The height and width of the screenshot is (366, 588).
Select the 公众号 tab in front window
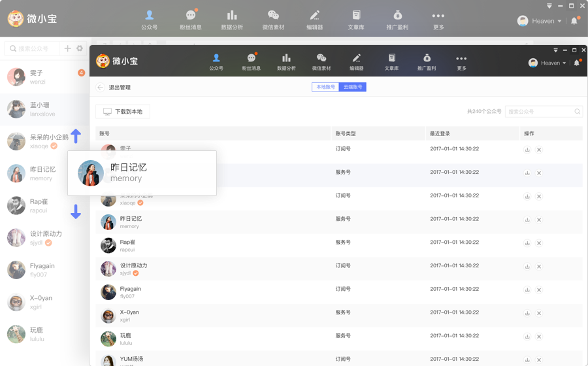[216, 62]
